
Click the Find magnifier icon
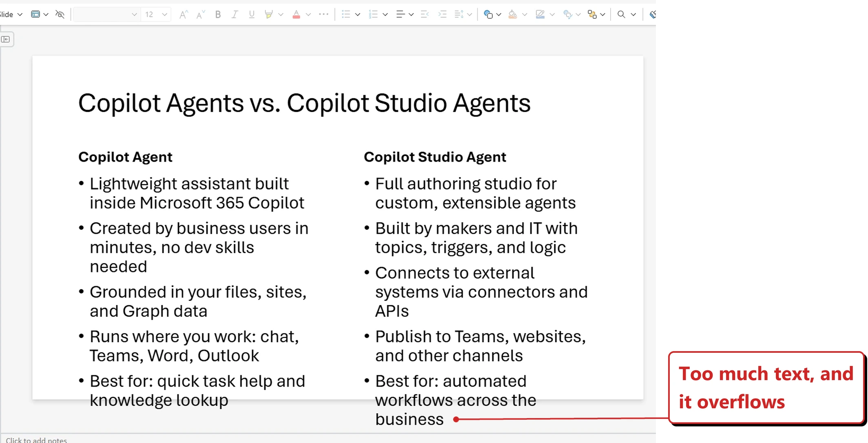pos(621,14)
